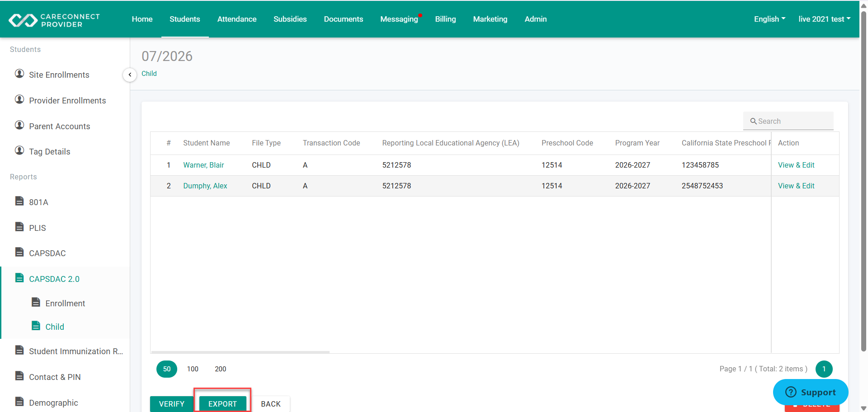
Task: Click the CAPSDAC 2.0 document icon
Action: 19,277
